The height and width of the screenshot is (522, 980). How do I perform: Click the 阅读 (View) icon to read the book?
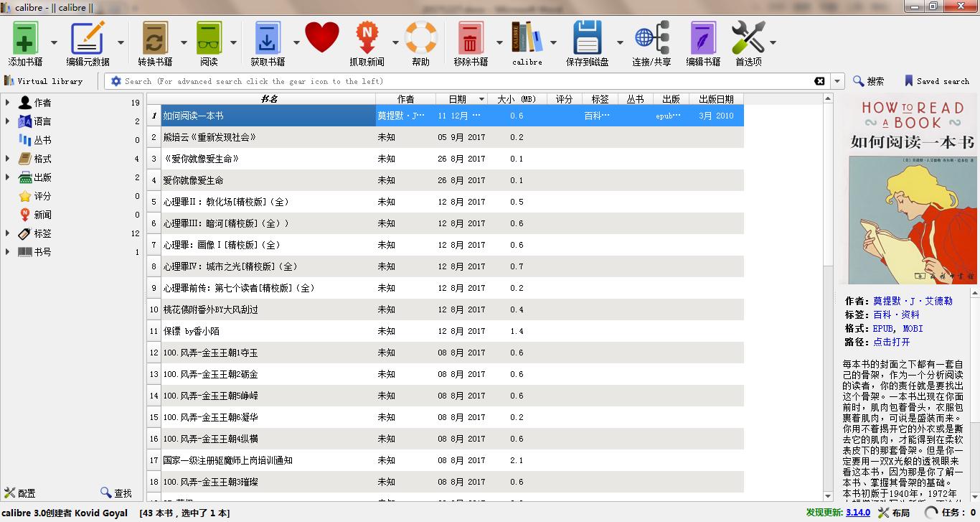tap(208, 36)
